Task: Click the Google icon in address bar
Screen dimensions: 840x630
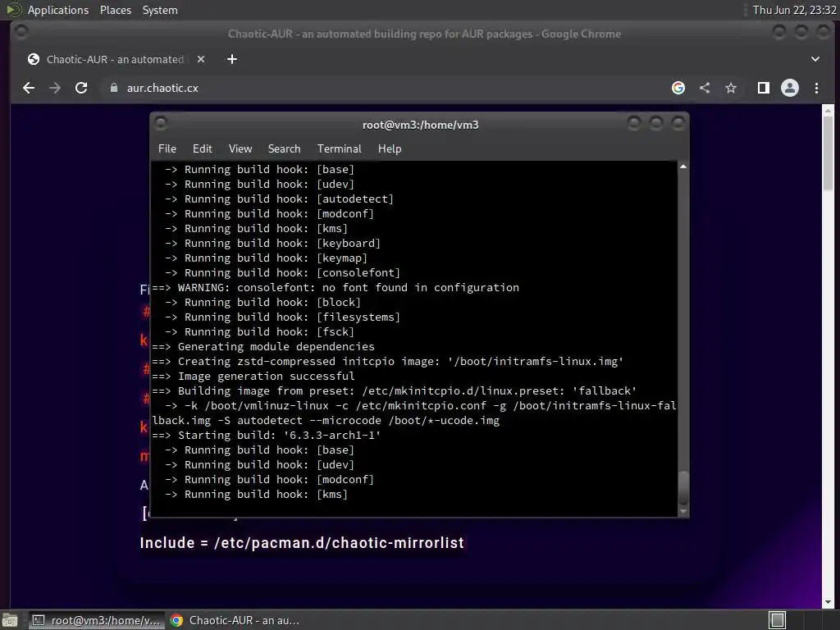Action: point(678,88)
